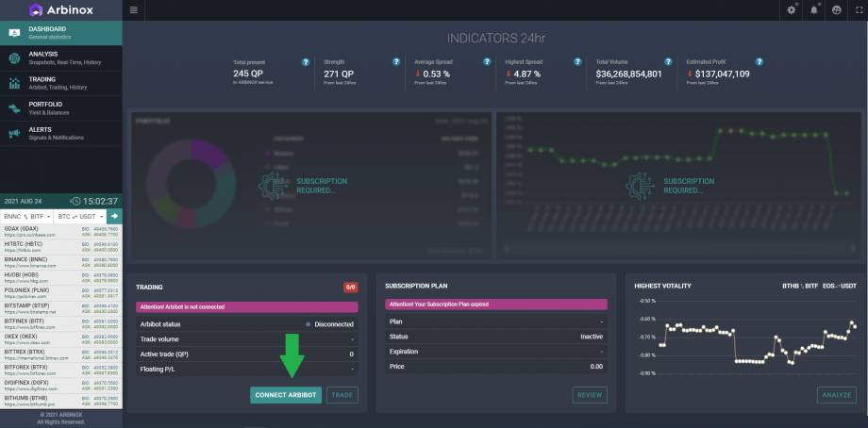This screenshot has width=868, height=428.
Task: Click help icon beside Total present
Action: 306,62
